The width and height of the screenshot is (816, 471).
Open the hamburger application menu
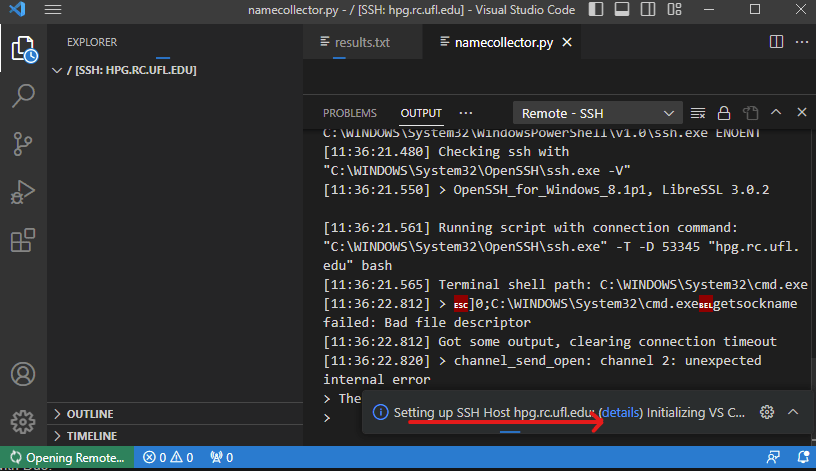pyautogui.click(x=53, y=9)
